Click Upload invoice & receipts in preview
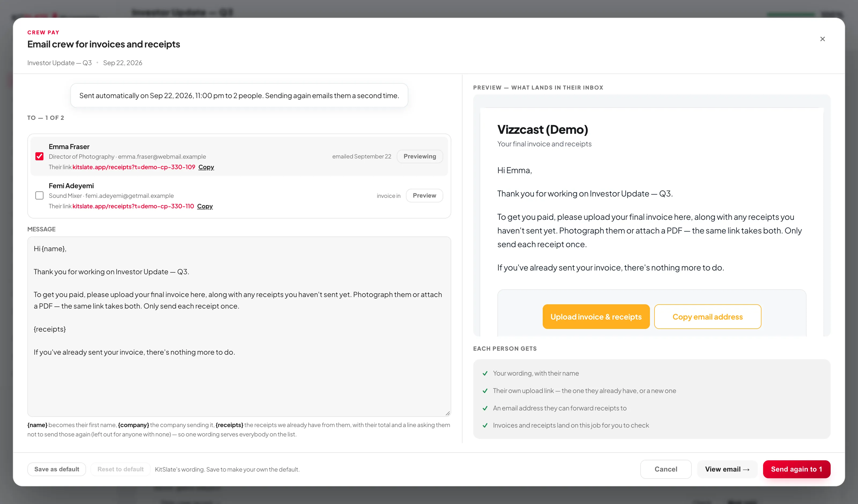Image resolution: width=858 pixels, height=504 pixels. [x=596, y=317]
